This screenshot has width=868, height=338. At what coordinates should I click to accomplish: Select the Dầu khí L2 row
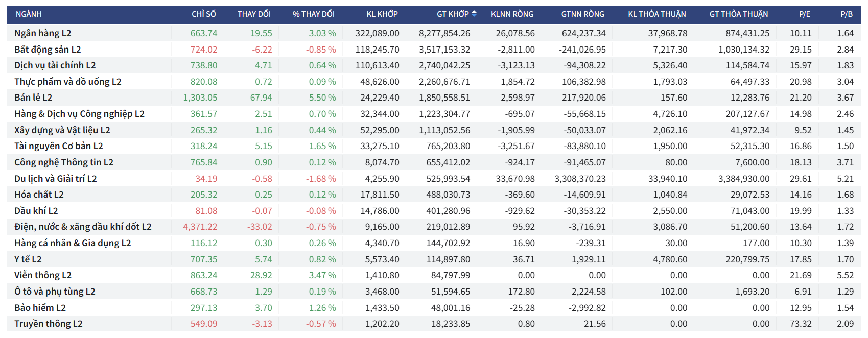[x=36, y=211]
